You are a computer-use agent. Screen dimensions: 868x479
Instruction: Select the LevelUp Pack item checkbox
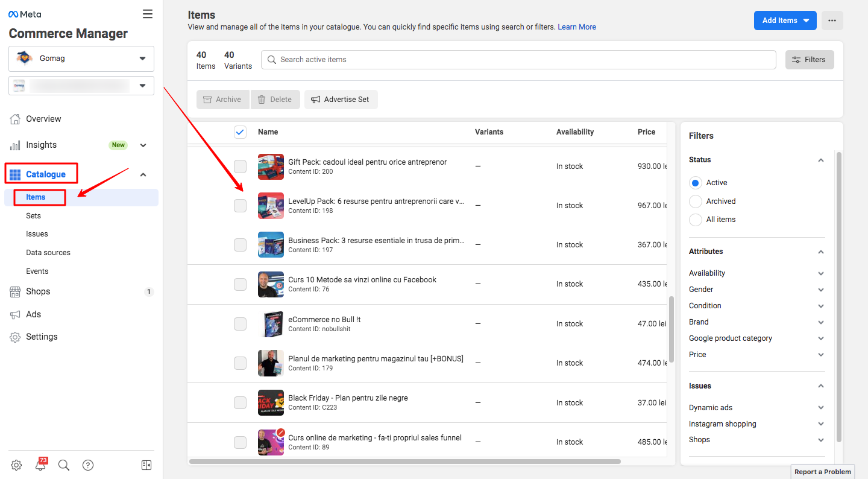point(240,206)
